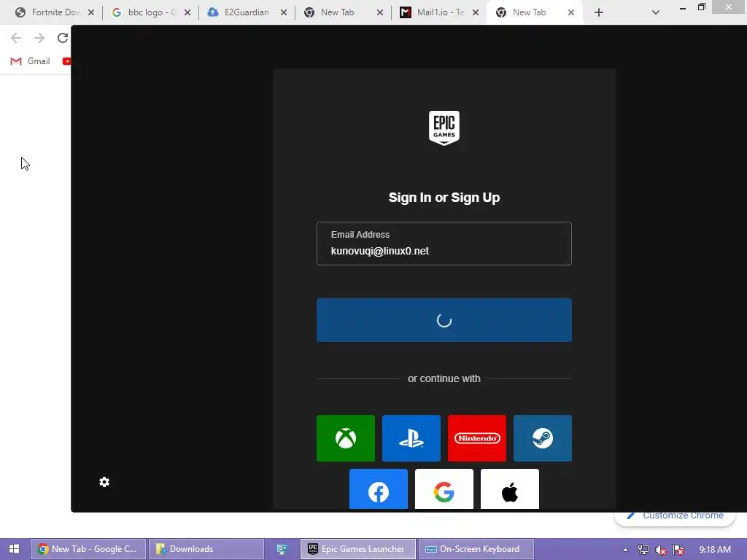Expand the Chrome tab search chevron
Screen dimensions: 747x560
(656, 12)
